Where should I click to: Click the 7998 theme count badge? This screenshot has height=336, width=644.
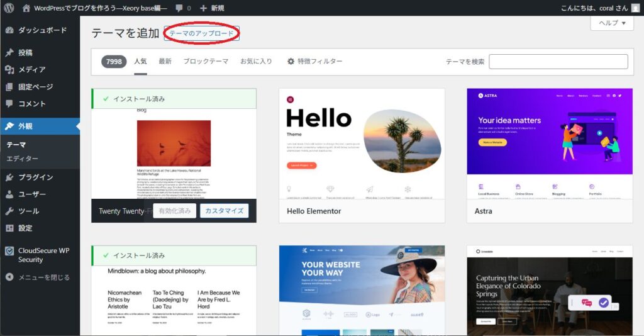click(114, 62)
